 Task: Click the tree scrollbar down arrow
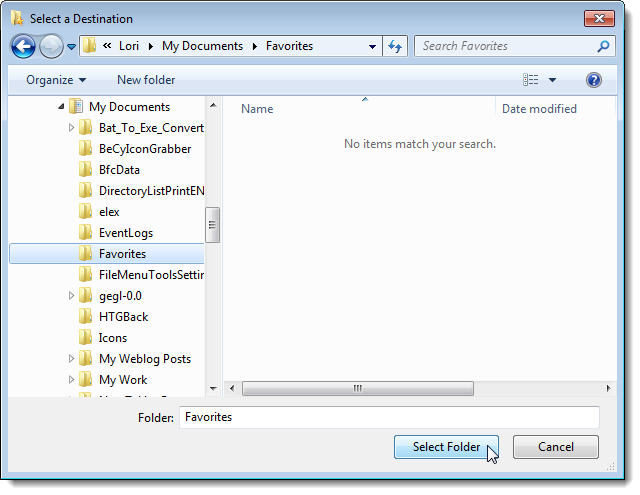[x=213, y=388]
